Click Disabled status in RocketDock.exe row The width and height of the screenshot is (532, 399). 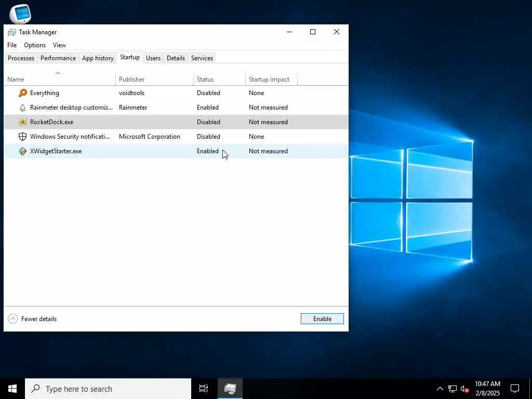208,122
